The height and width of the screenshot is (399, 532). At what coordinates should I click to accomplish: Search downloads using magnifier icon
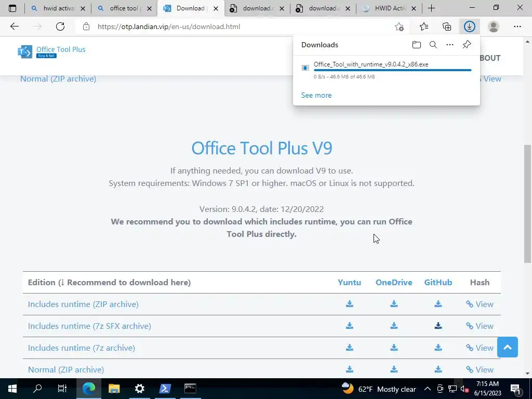pyautogui.click(x=433, y=45)
